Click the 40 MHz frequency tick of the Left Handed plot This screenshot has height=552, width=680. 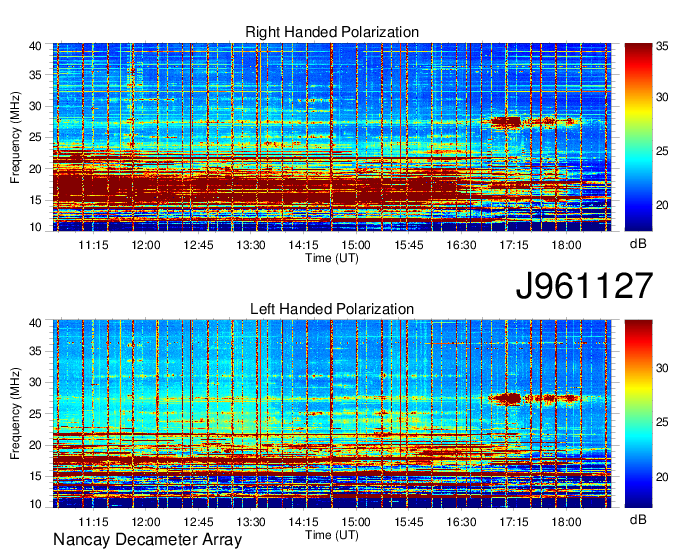(x=35, y=323)
